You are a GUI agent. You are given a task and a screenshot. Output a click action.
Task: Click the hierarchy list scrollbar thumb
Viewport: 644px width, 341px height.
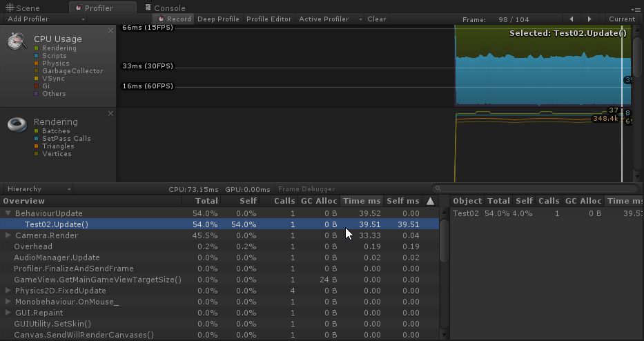coord(444,240)
